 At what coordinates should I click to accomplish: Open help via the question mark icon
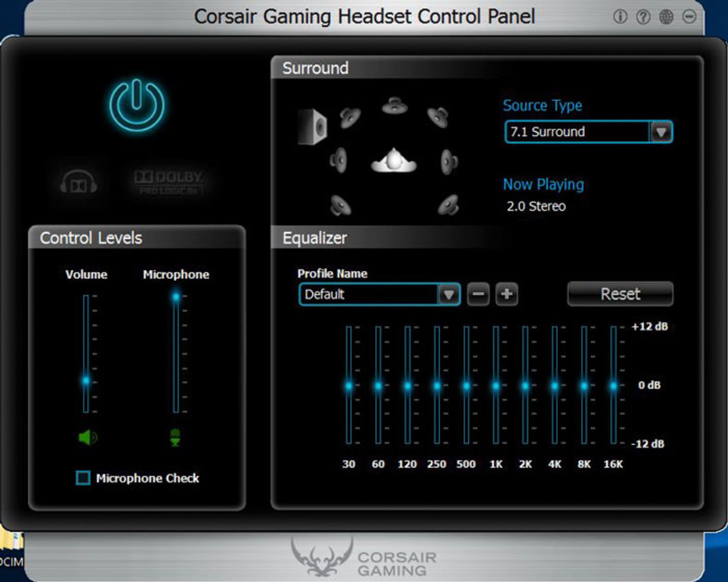point(644,16)
